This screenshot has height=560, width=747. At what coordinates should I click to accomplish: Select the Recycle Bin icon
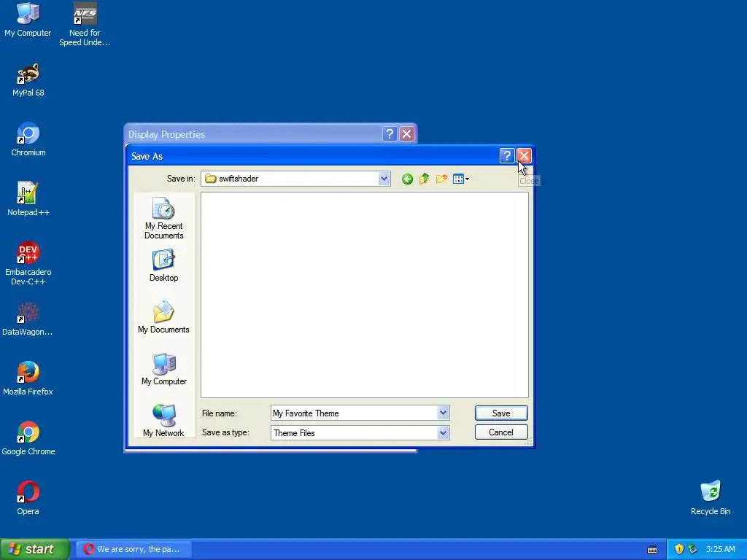711,499
